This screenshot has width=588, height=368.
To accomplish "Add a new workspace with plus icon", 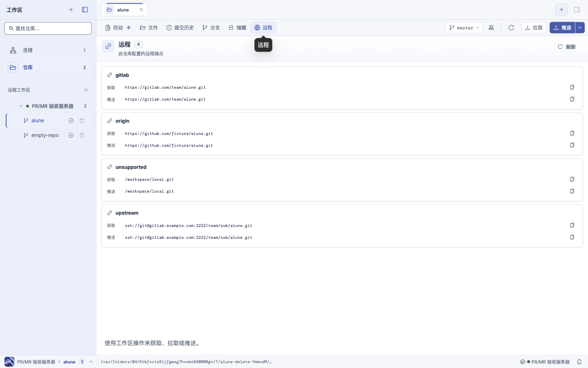I will [x=71, y=10].
